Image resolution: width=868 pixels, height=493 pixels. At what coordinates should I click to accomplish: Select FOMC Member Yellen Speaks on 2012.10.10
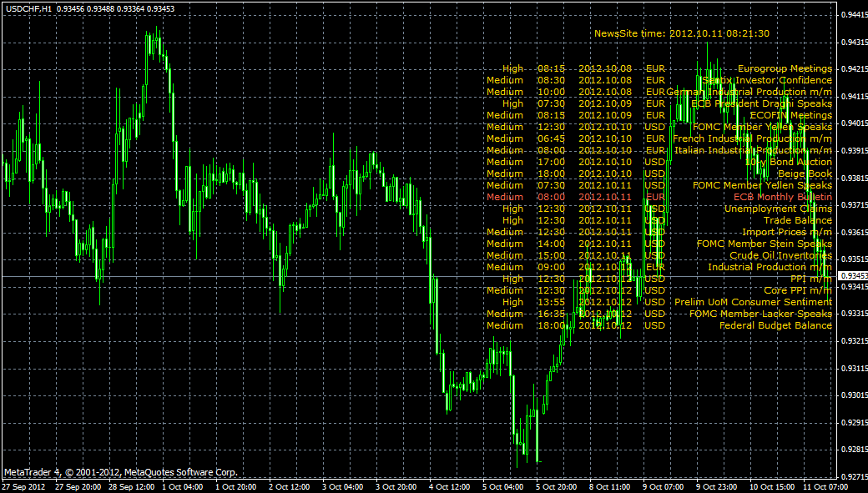[x=762, y=127]
